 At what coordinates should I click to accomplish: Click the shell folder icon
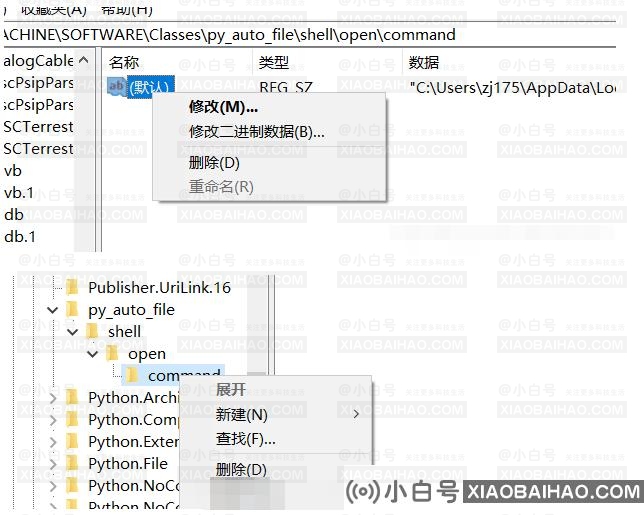point(92,331)
